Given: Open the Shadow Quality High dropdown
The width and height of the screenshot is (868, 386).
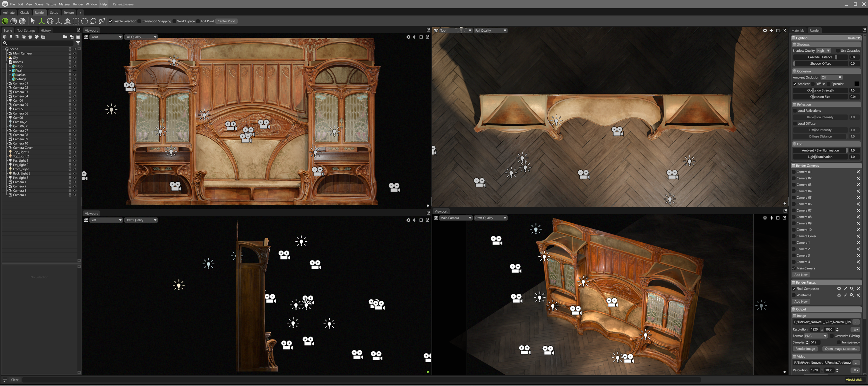Looking at the screenshot, I should click(823, 51).
